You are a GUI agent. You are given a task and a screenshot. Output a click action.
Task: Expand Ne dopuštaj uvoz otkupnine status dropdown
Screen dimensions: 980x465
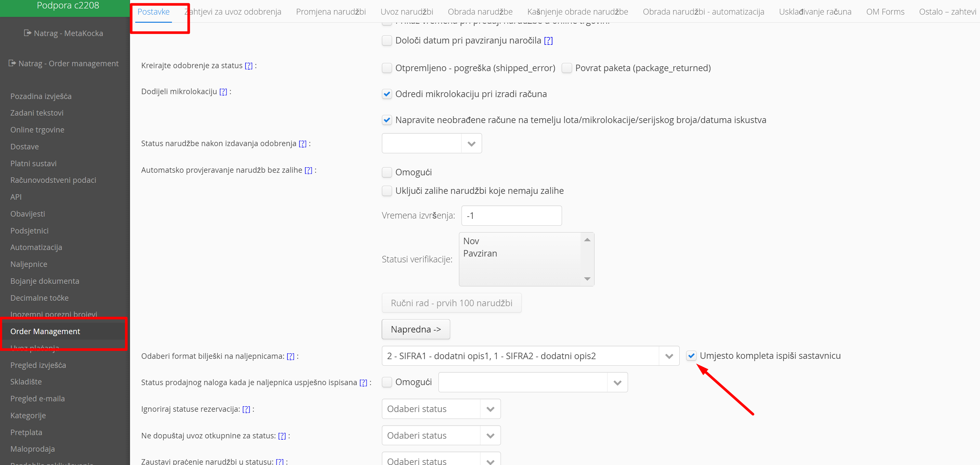click(490, 436)
